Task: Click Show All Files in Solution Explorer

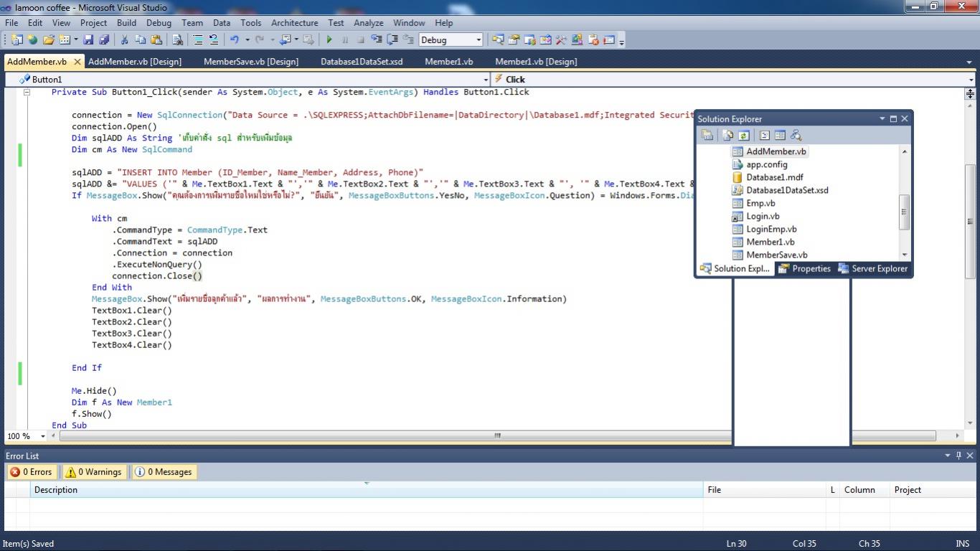Action: pyautogui.click(x=727, y=135)
